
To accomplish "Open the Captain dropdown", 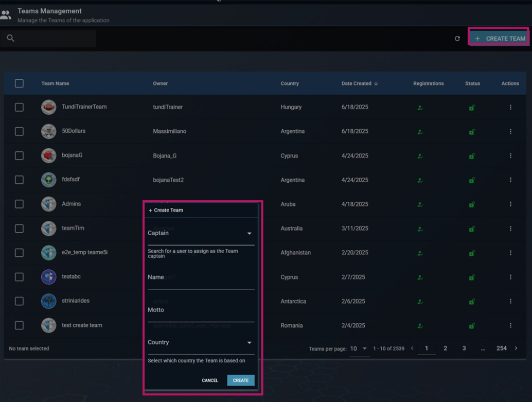I will pyautogui.click(x=250, y=233).
